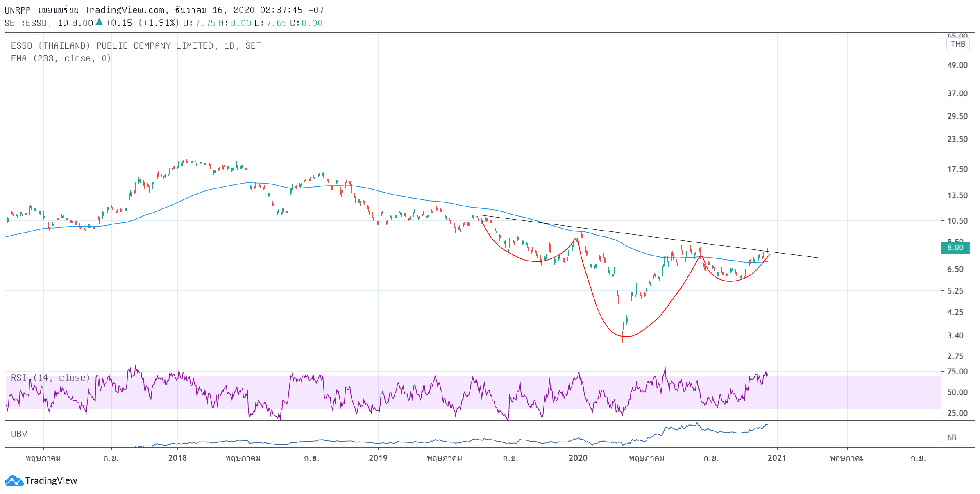Select the RSI (14, close) indicator label
The image size is (980, 494).
[50, 378]
